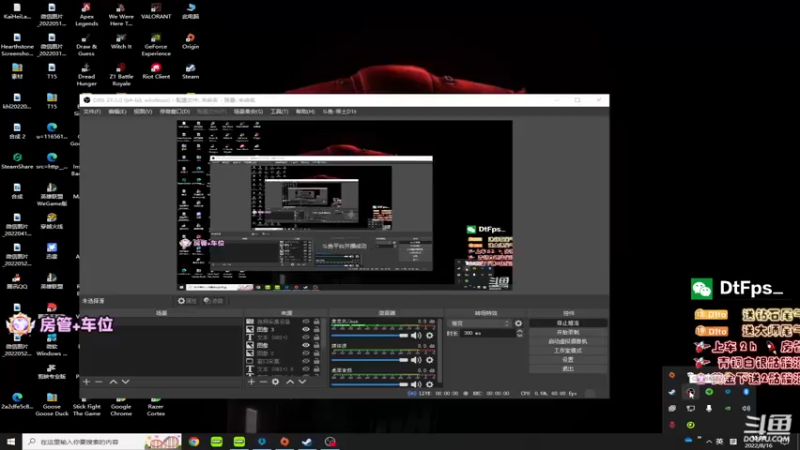Mute the 麦克风/Aux speaker icon

coord(416,335)
